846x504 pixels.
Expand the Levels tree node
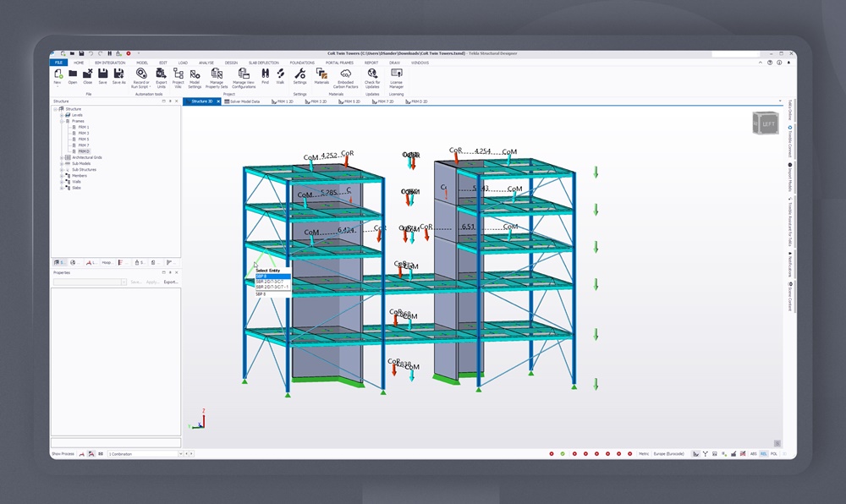(61, 115)
